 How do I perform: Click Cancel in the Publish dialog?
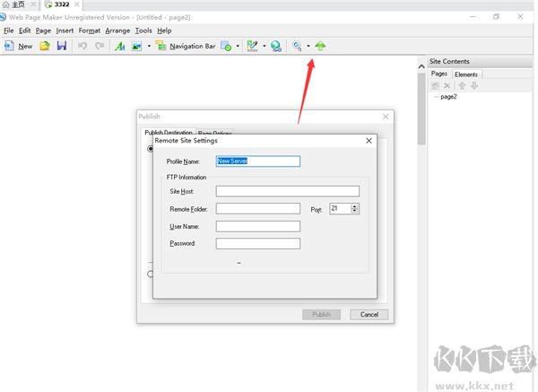[x=369, y=315]
